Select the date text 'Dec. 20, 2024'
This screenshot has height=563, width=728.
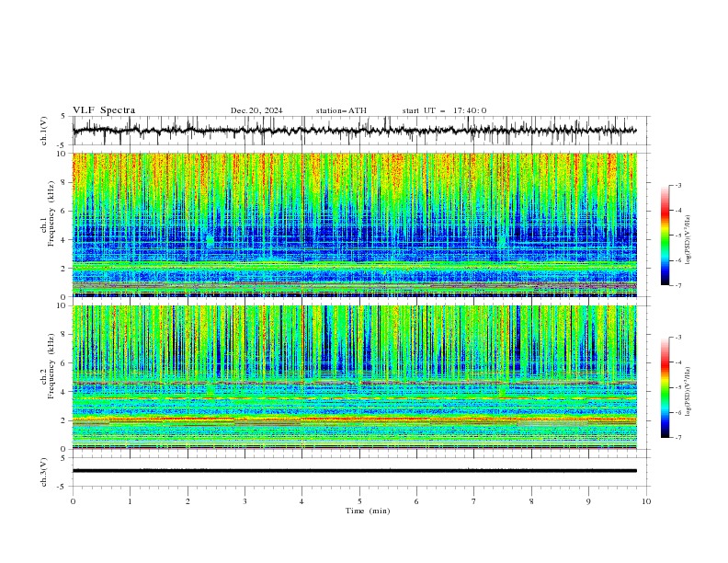click(x=256, y=110)
